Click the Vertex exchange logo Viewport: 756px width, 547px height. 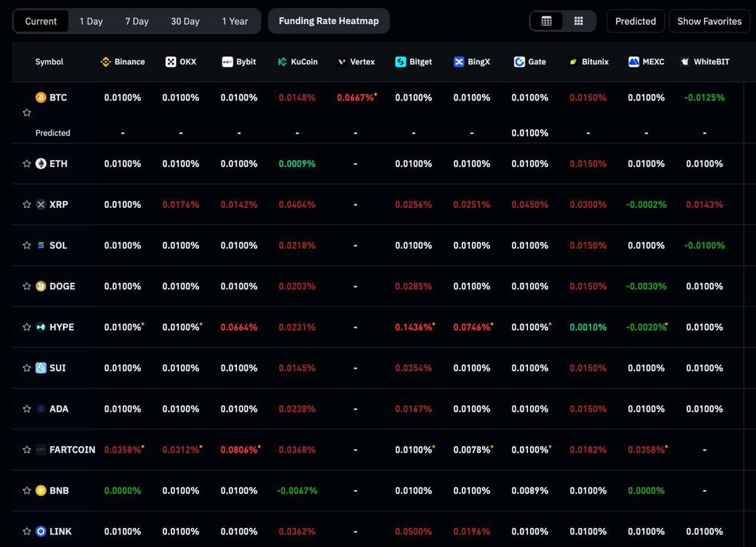tap(341, 62)
